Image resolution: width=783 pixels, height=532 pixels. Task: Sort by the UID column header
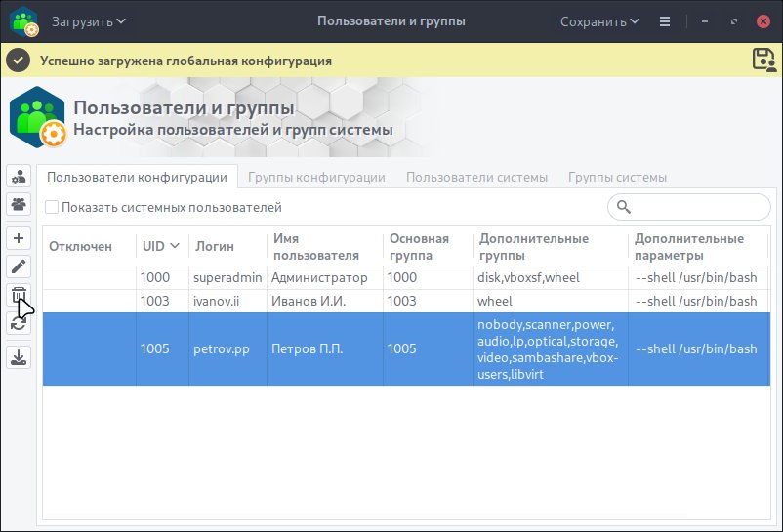[x=161, y=246]
